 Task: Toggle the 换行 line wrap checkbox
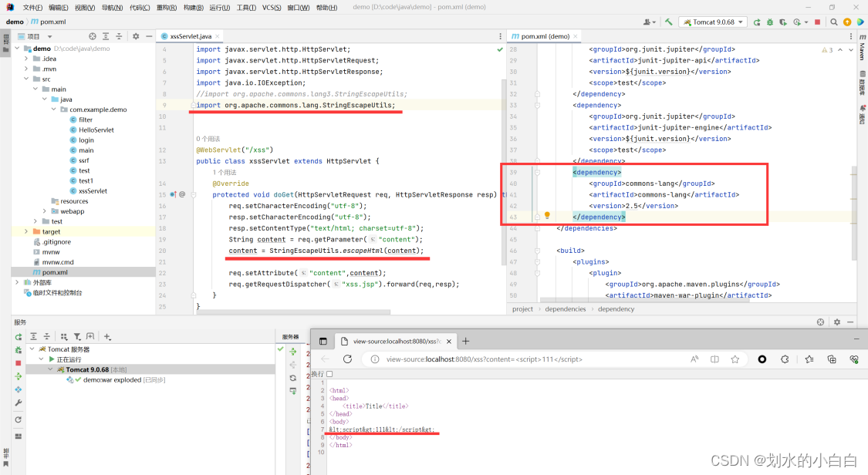(329, 374)
